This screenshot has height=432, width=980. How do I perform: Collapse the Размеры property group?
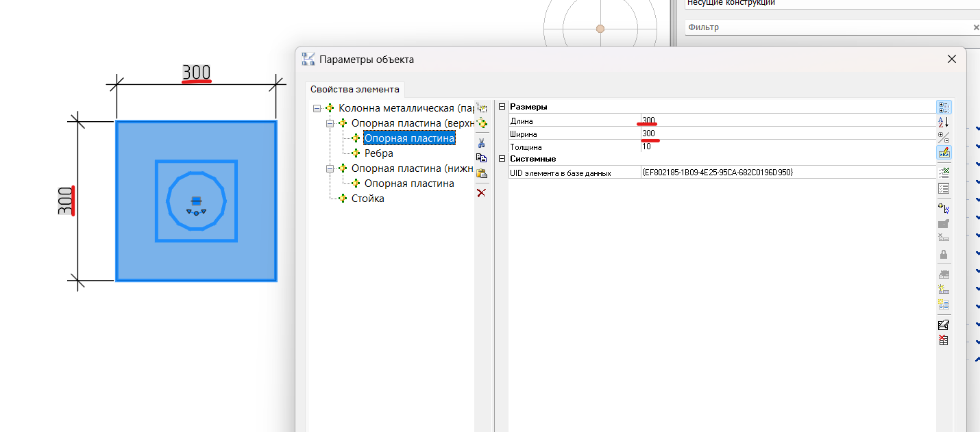pyautogui.click(x=502, y=107)
